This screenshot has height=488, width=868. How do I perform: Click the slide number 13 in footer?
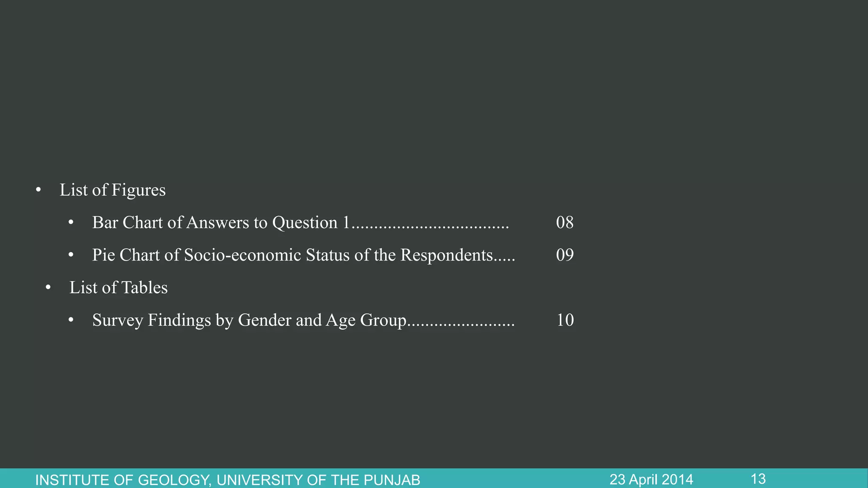point(758,479)
